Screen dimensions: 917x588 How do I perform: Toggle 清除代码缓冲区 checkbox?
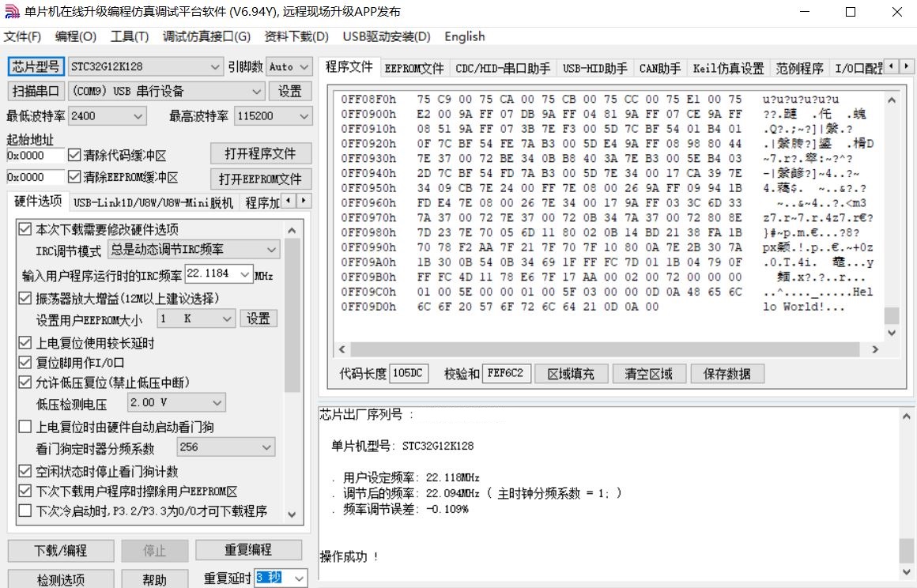point(74,155)
